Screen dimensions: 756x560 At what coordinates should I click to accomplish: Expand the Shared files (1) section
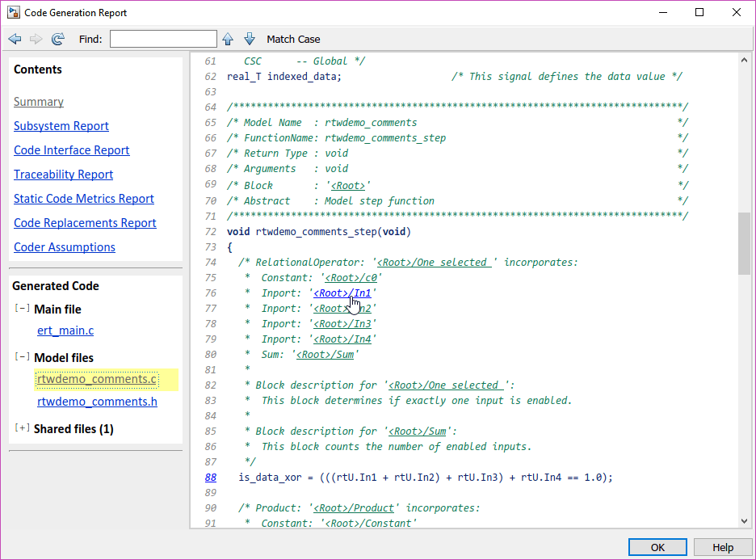point(22,428)
